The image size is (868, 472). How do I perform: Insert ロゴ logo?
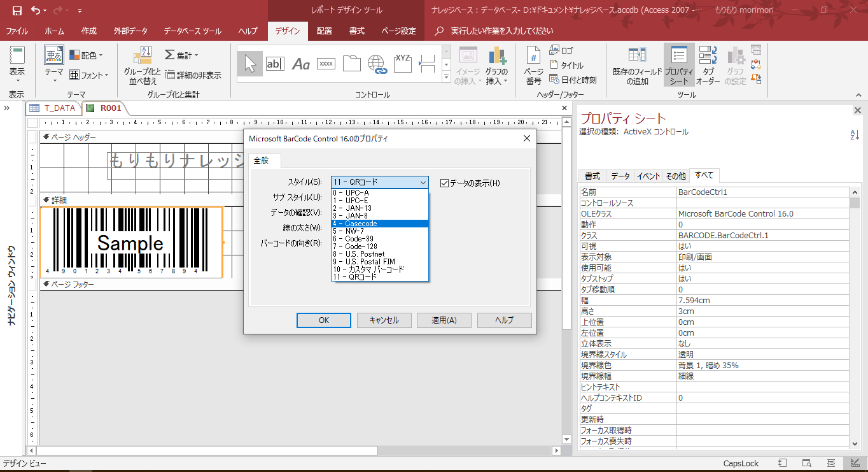click(561, 50)
